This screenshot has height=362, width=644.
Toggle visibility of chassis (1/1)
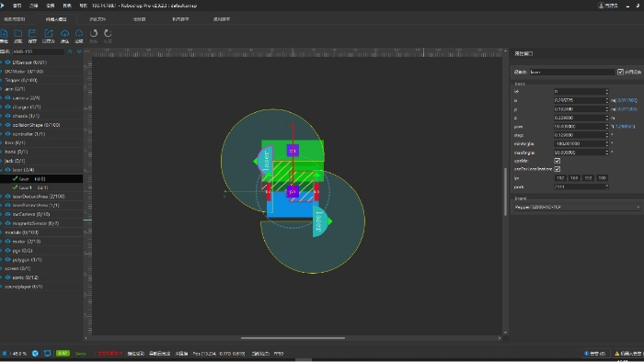coord(7,116)
